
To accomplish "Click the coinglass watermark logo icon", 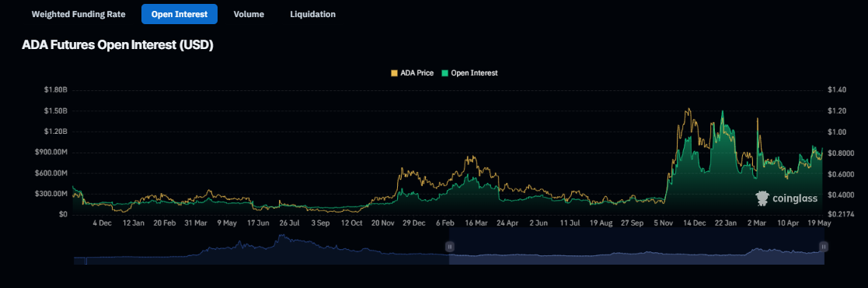I will coord(762,198).
